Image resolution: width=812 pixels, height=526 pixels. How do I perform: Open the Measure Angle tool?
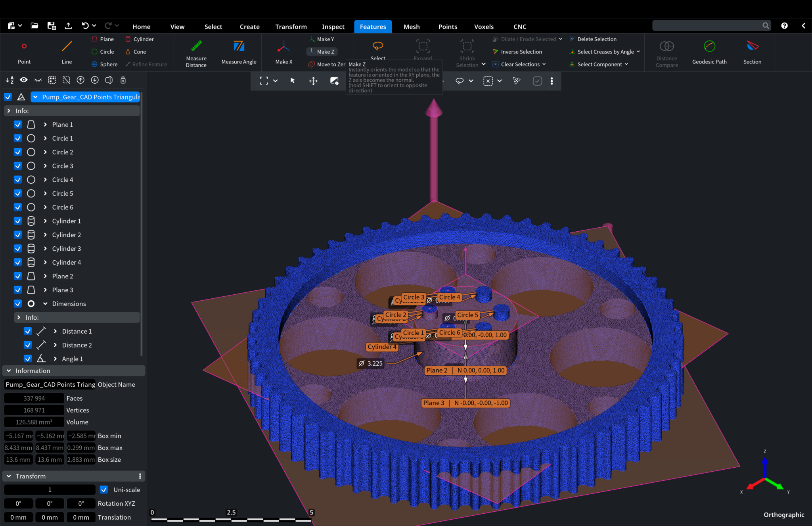click(238, 52)
